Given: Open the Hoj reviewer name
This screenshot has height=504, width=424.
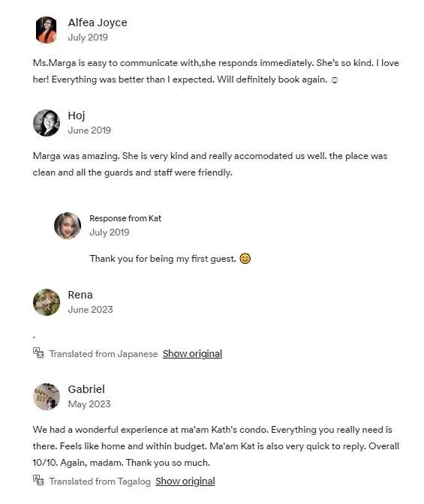Looking at the screenshot, I should click(77, 115).
